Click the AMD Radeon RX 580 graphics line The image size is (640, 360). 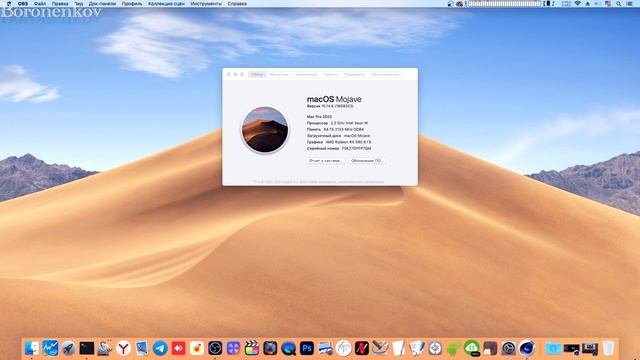pyautogui.click(x=339, y=142)
